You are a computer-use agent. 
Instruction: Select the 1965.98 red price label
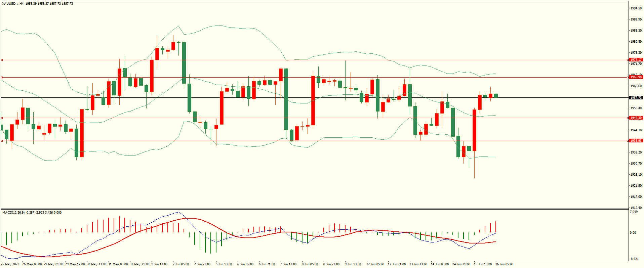(636, 77)
